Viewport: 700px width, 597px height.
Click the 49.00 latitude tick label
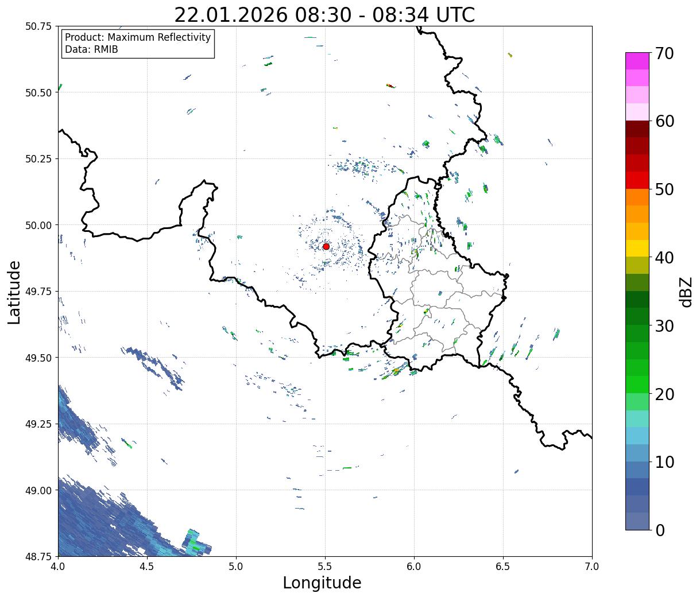click(38, 490)
